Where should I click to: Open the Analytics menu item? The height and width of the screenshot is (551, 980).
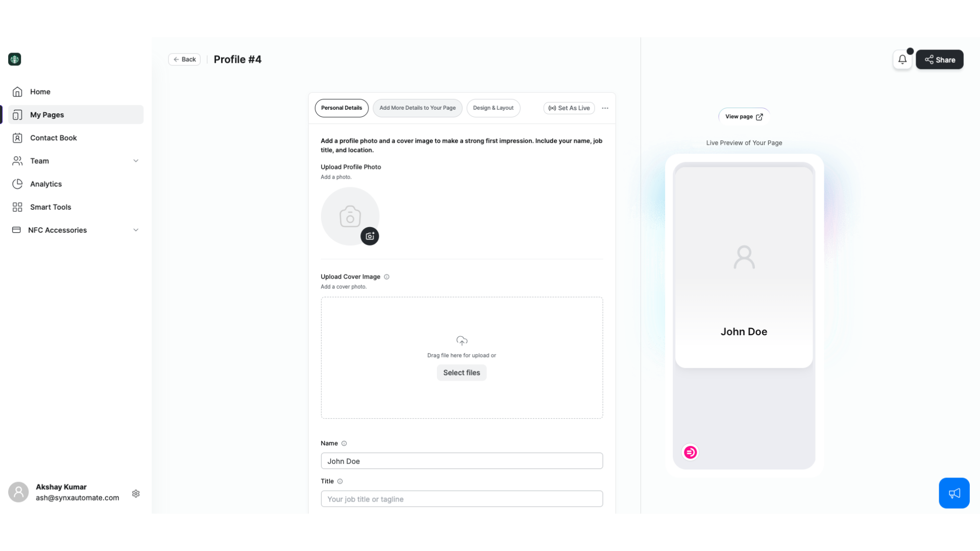click(x=45, y=184)
